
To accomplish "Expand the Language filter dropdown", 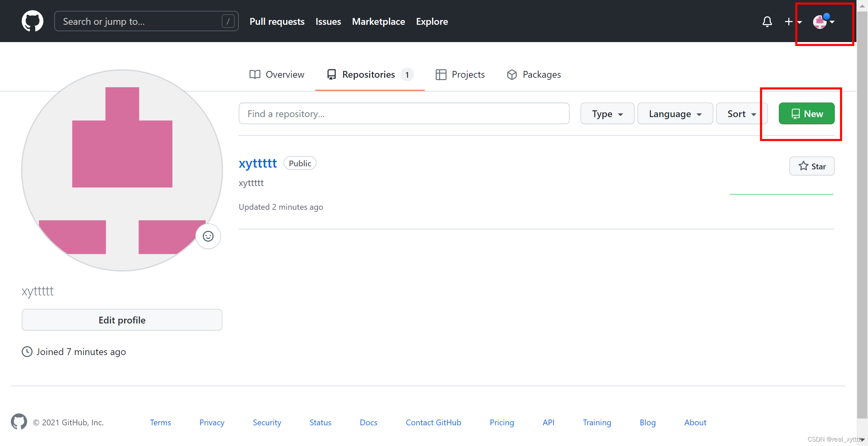I will (675, 113).
